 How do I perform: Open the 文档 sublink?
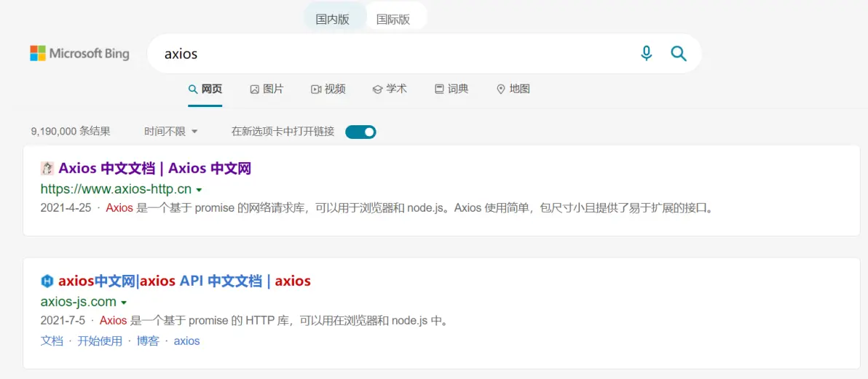pyautogui.click(x=52, y=341)
